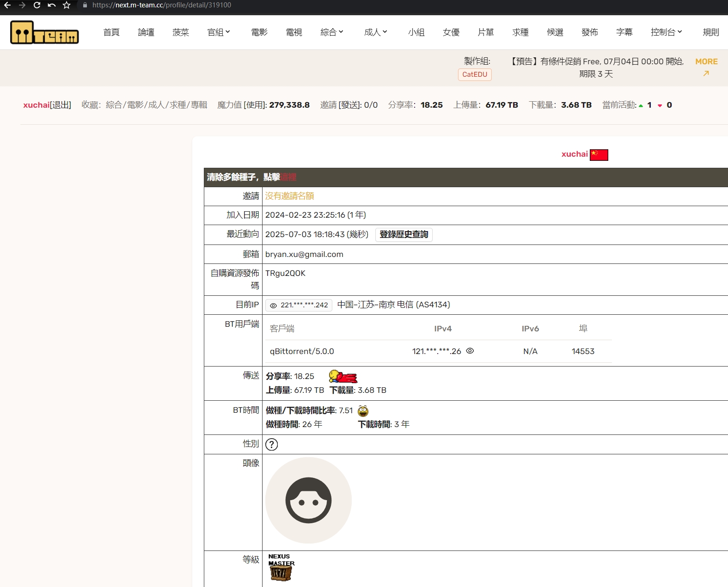Open the 電影 movies section

[259, 32]
